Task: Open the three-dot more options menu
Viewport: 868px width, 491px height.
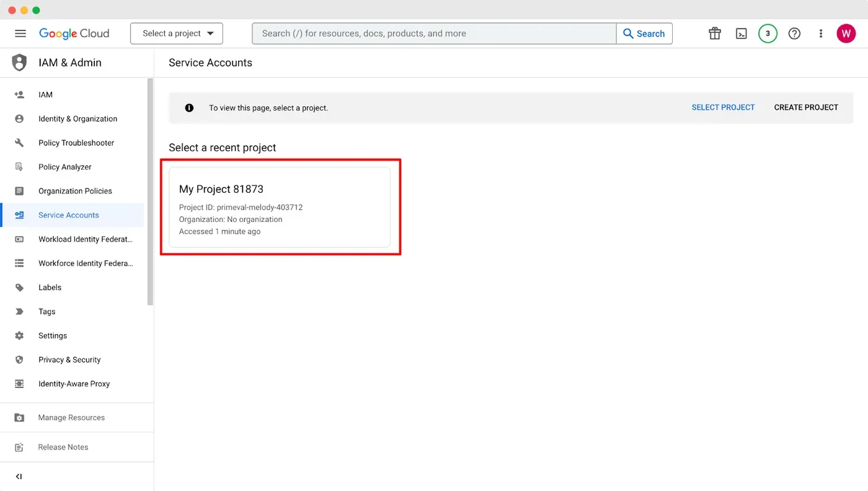Action: (821, 33)
